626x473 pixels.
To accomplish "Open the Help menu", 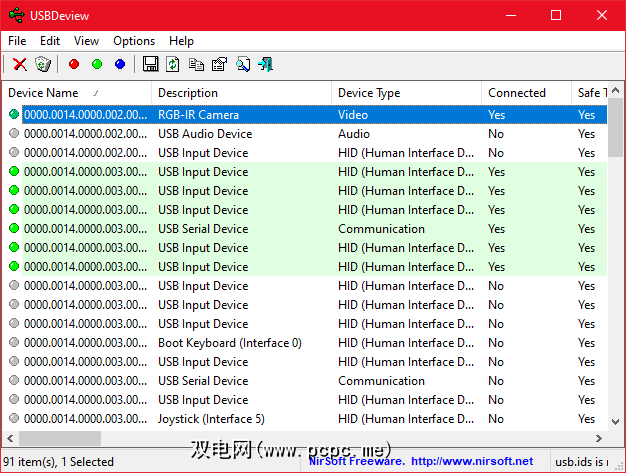I will point(181,41).
